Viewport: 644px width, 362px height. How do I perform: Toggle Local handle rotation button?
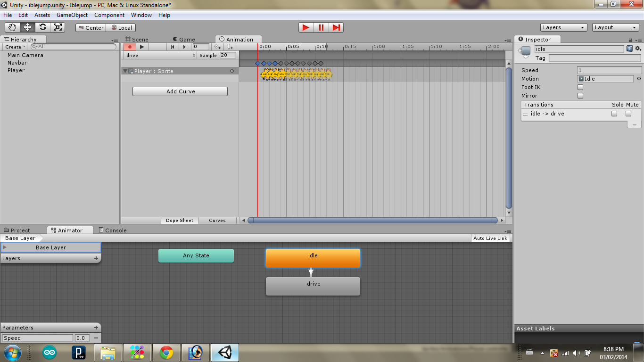[x=121, y=28]
